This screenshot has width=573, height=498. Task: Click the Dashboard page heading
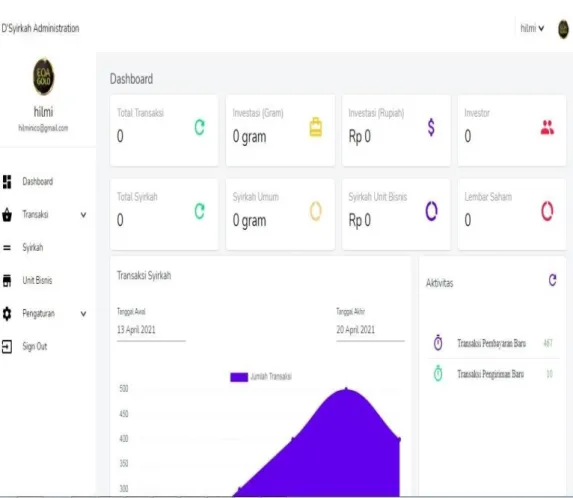(x=131, y=79)
